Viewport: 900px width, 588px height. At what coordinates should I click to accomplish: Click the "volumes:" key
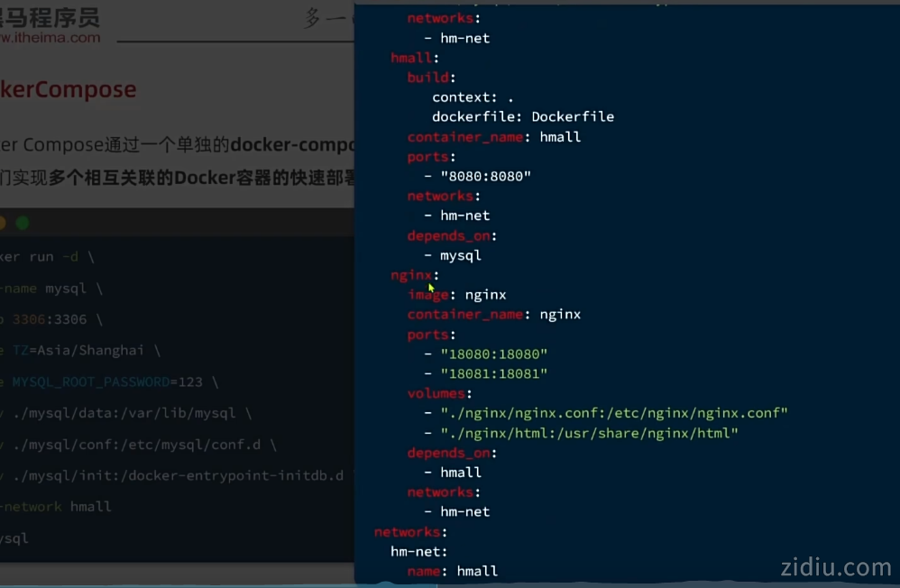point(439,393)
